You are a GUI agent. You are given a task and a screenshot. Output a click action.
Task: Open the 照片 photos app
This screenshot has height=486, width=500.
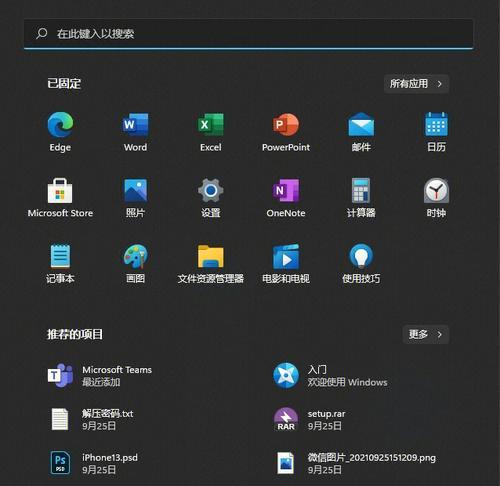point(135,198)
